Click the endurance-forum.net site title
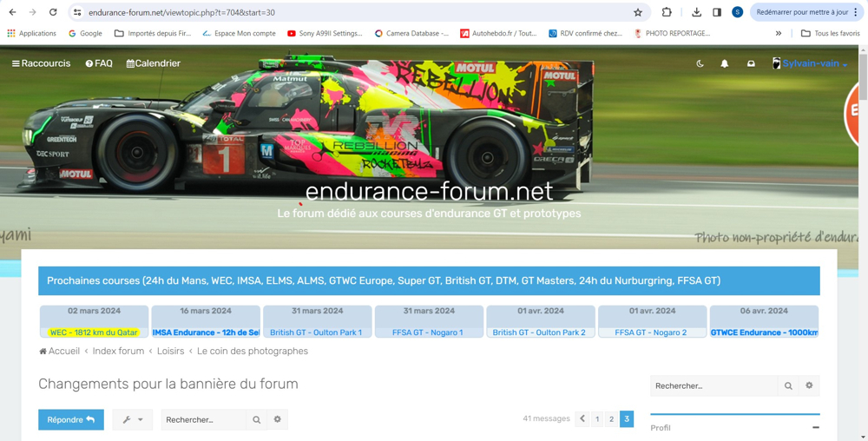The height and width of the screenshot is (441, 868). click(429, 192)
